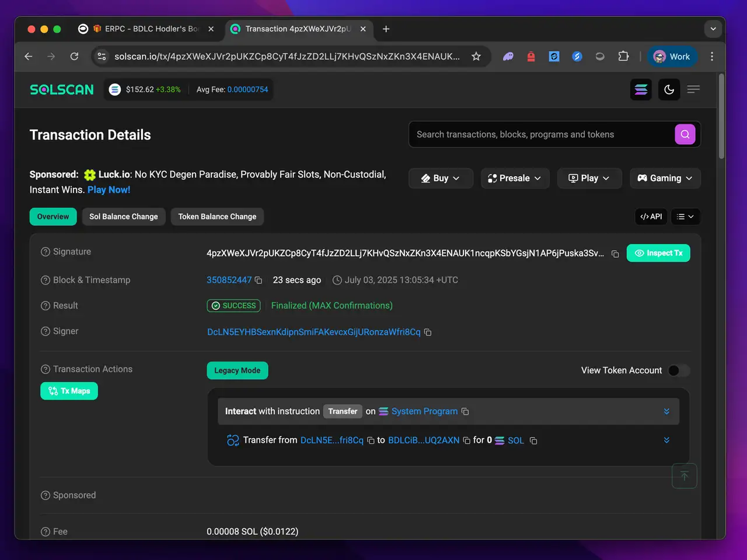Toggle the Legacy Mode button
This screenshot has height=560, width=747.
[237, 370]
